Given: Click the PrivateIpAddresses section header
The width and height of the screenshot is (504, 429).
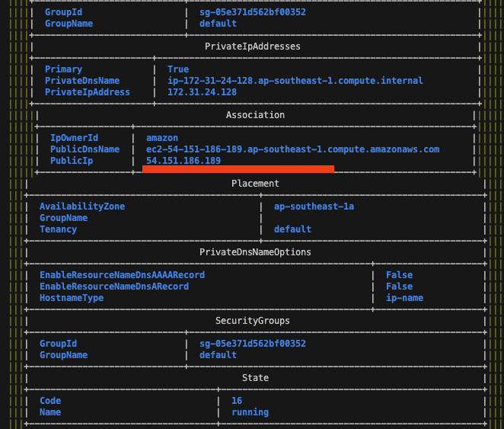Looking at the screenshot, I should 253,46.
